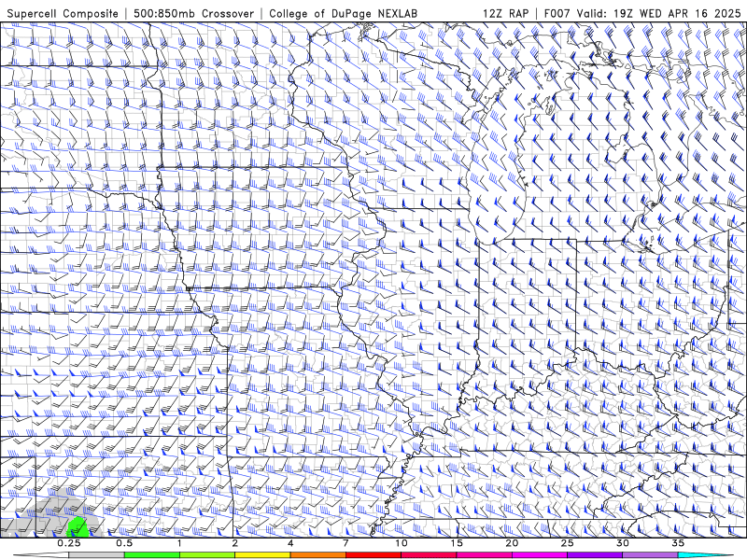Click the legend value 20
Screen dimensions: 747x560
512,543
